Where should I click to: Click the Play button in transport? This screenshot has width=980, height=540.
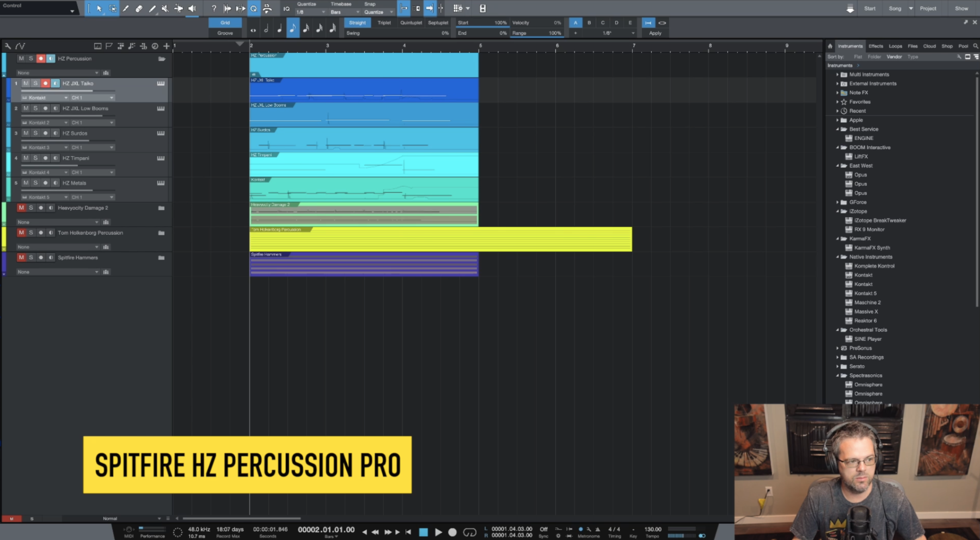pyautogui.click(x=438, y=532)
